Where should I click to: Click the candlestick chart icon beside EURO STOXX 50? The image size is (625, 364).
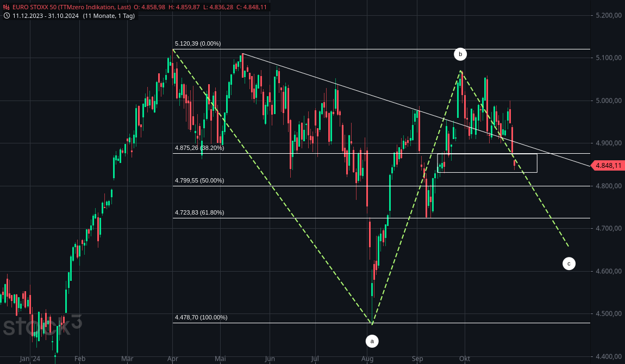(7, 7)
